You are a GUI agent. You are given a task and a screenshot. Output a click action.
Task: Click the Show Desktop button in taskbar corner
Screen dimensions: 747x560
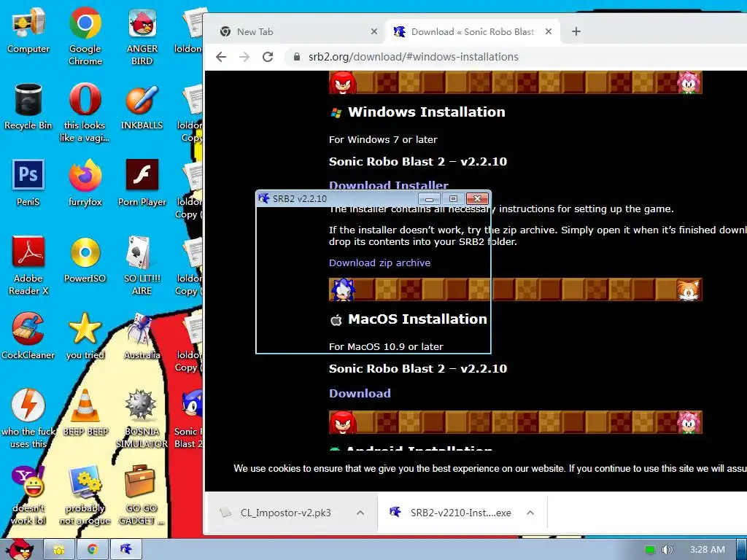tap(742, 550)
